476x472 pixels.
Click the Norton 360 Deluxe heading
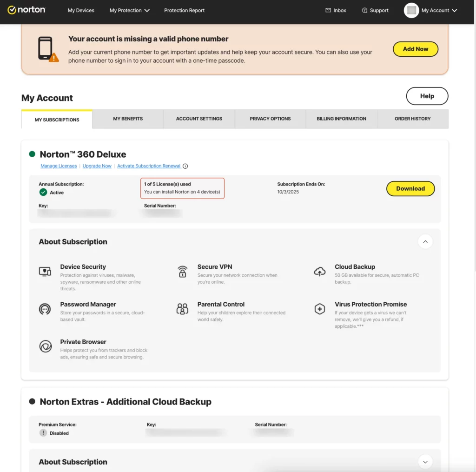pos(83,154)
